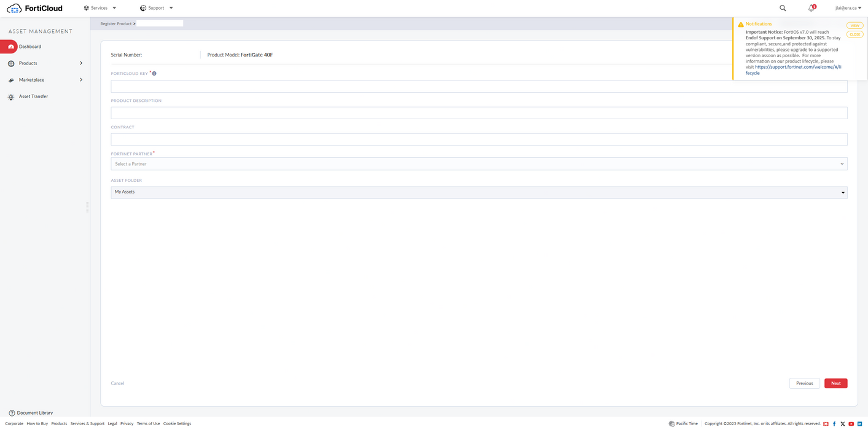Expand the Marketplace sidebar chevron
Screen dimensions: 868x430
pos(81,80)
